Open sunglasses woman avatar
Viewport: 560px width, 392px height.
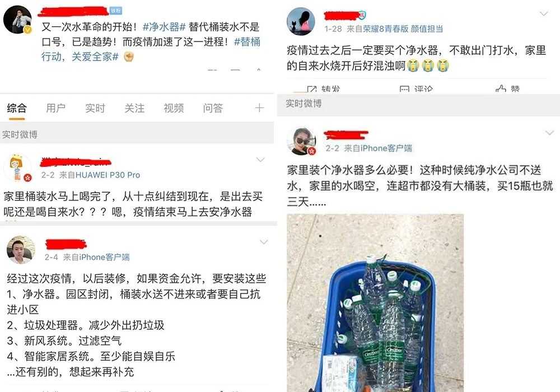click(301, 141)
